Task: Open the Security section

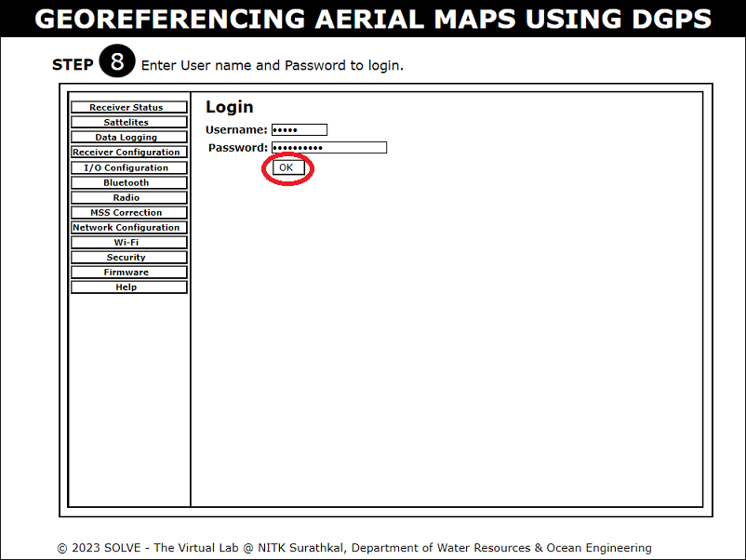Action: (x=128, y=258)
